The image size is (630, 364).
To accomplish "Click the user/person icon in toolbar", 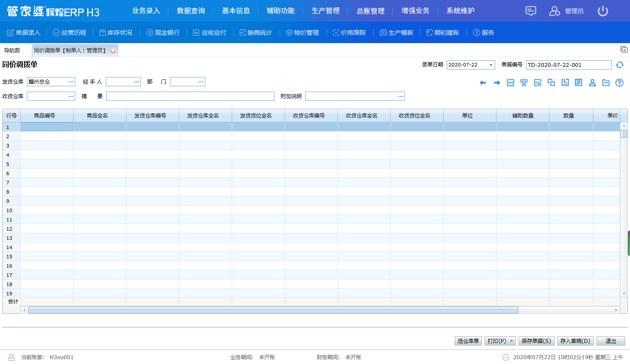I will pyautogui.click(x=593, y=82).
